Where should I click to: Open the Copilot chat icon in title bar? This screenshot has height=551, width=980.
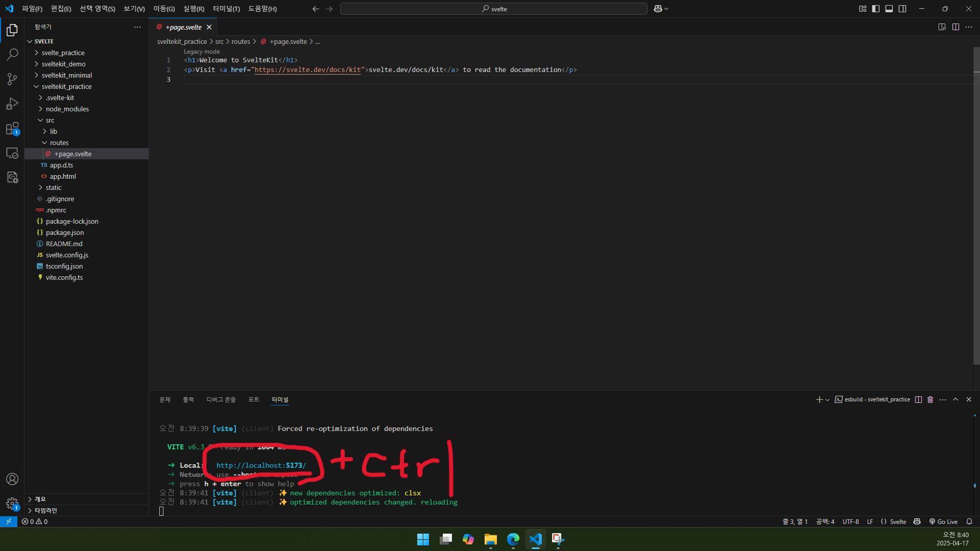point(658,9)
